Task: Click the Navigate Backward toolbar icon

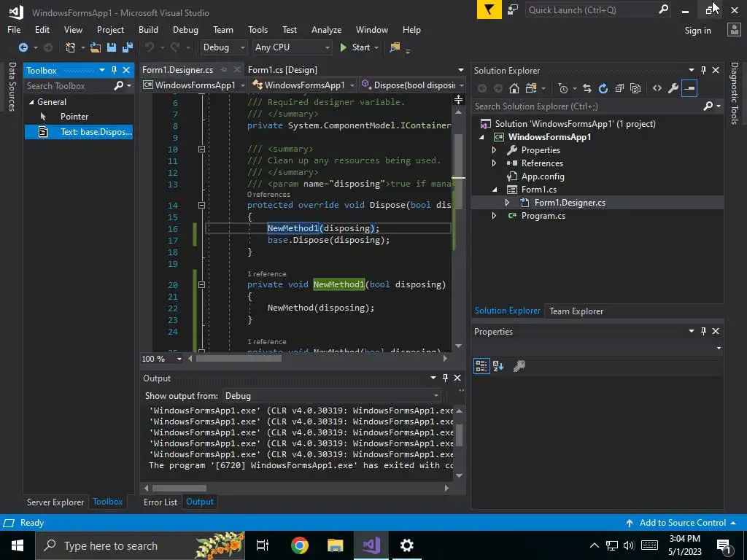Action: tap(23, 47)
